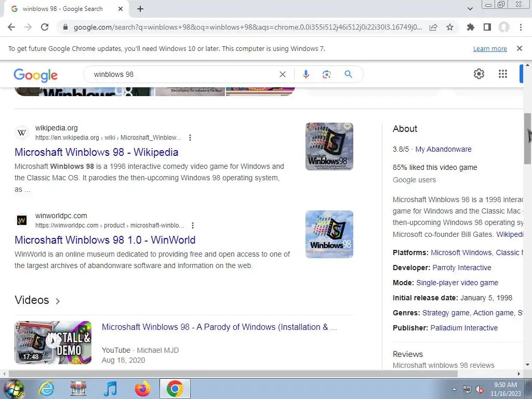Click the horizontal scrollbar thumb
532x399 pixels.
tap(233, 374)
